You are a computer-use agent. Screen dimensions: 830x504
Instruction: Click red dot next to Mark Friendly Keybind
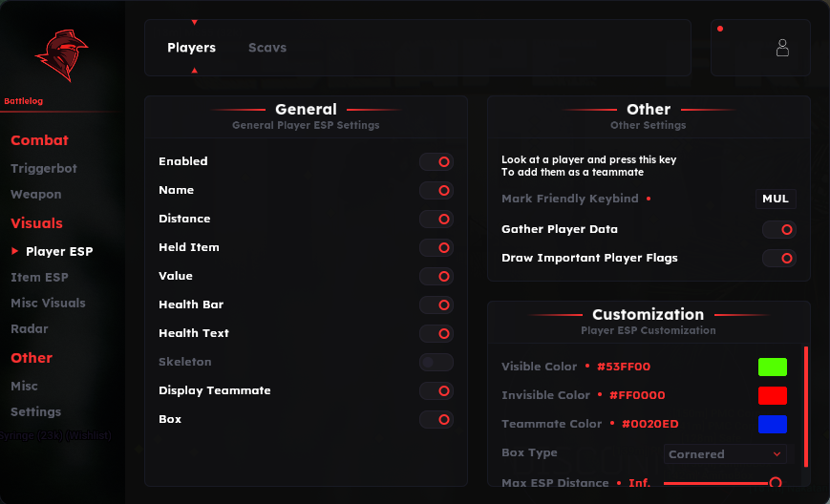[x=649, y=199]
